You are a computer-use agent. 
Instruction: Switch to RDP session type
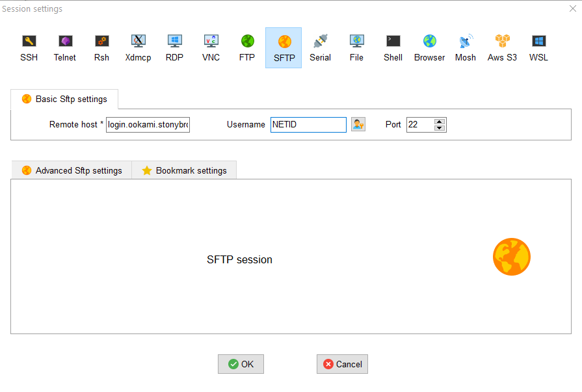(x=174, y=47)
